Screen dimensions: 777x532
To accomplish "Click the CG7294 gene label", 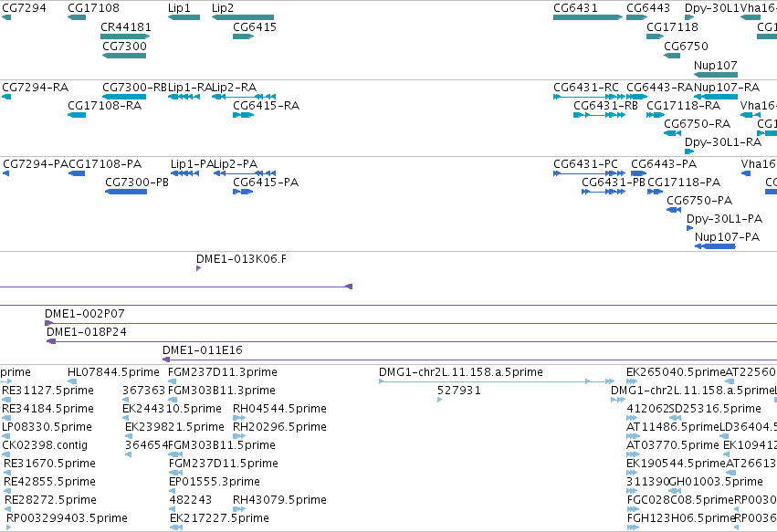I will coord(25,8).
